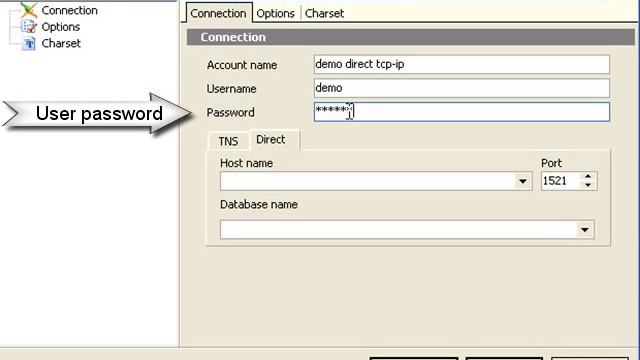Decrease the Port value with down arrow
This screenshot has height=360, width=640.
(588, 185)
